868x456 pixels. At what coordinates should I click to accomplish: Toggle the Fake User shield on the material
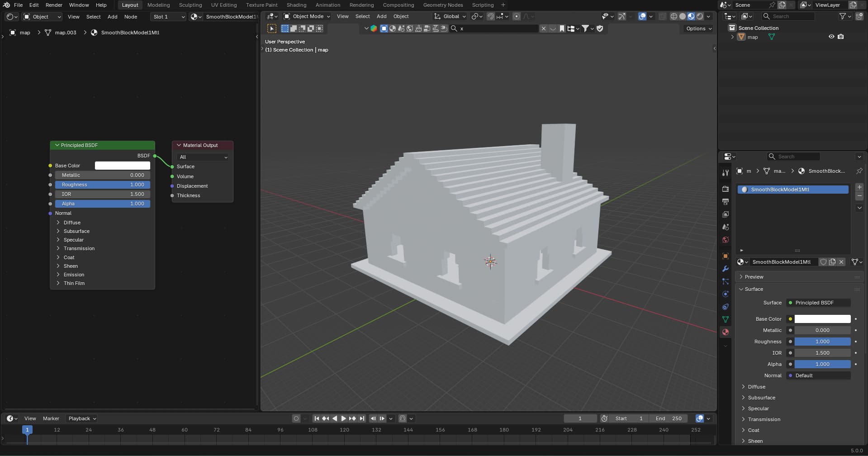(x=823, y=262)
